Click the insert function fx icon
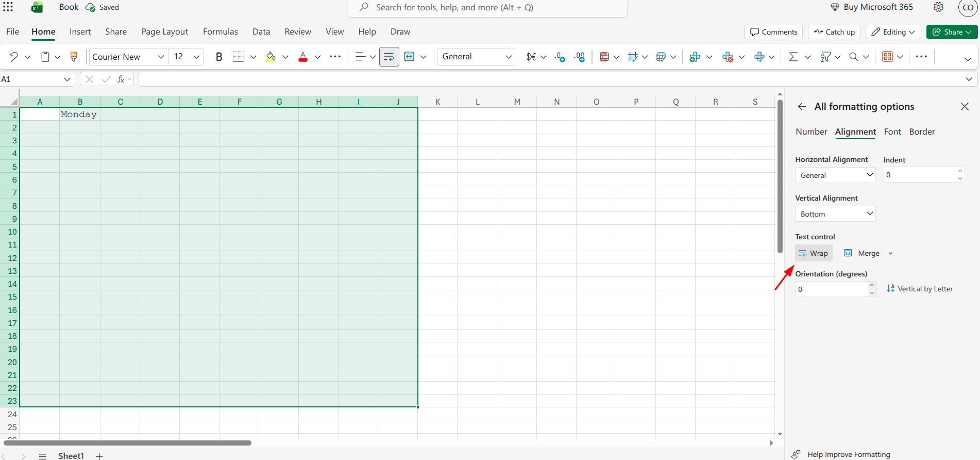The width and height of the screenshot is (980, 460). (x=121, y=79)
